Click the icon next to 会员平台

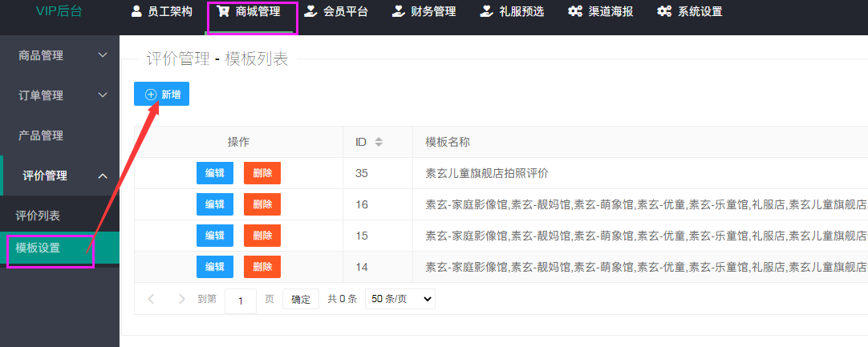tap(310, 12)
